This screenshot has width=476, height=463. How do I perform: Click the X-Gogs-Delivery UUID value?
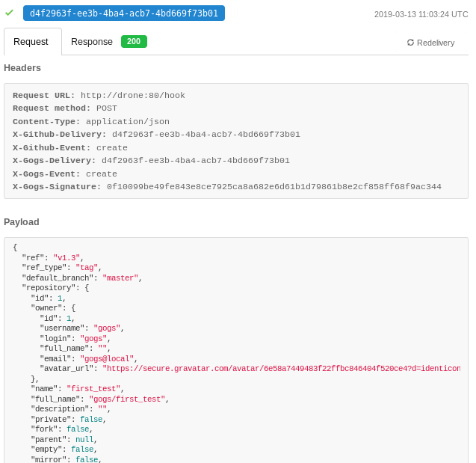point(196,161)
